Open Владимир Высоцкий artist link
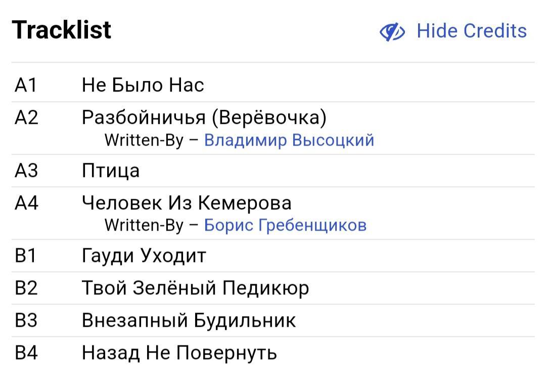546x392 pixels. click(x=289, y=140)
